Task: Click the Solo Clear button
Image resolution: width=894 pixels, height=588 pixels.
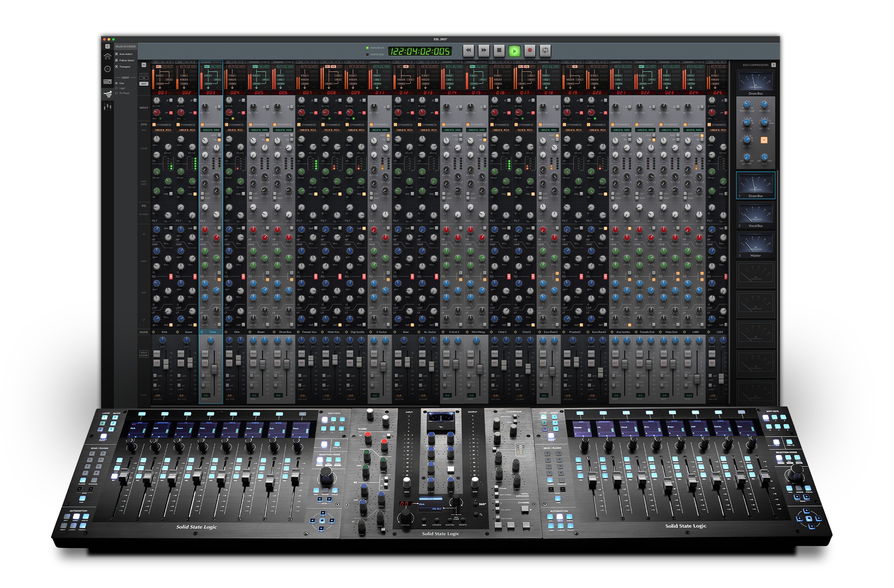Action: point(144,354)
